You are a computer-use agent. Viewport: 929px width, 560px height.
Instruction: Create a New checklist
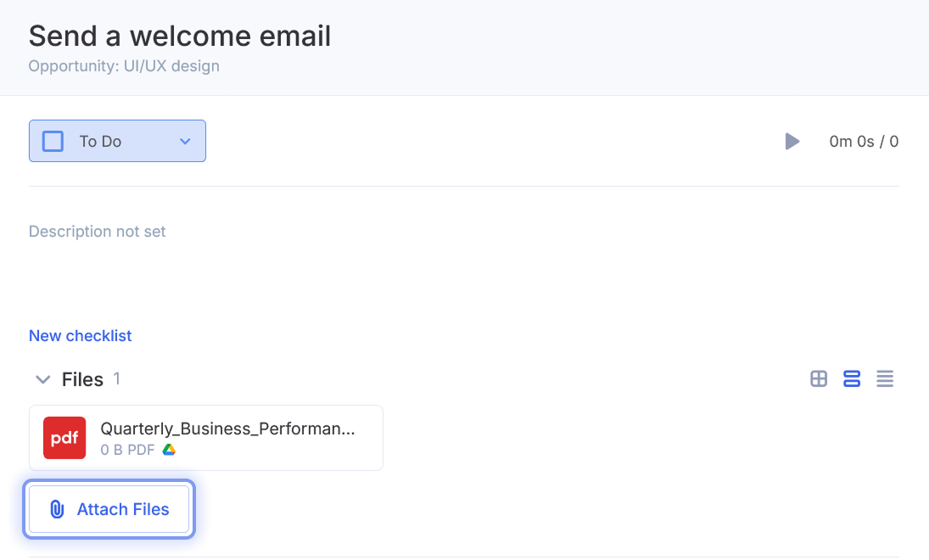click(x=81, y=336)
